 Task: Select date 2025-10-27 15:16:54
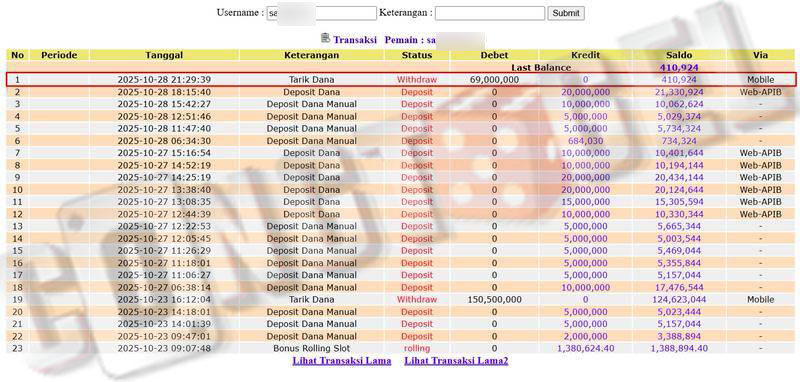(164, 153)
